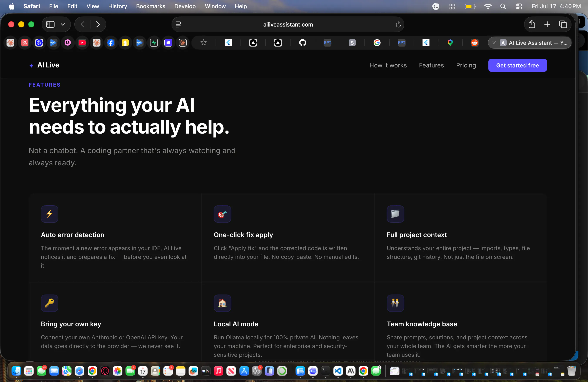Reload the current page
Viewport: 588px width, 382px height.
[x=398, y=24]
